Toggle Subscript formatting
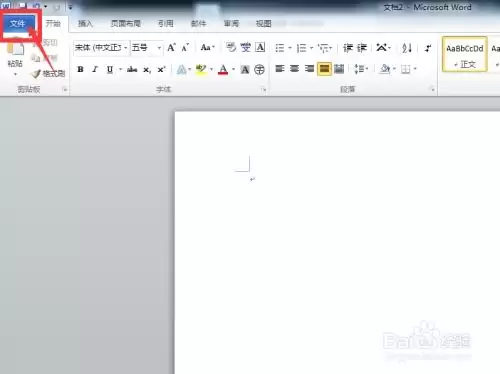This screenshot has width=500, height=374. (x=147, y=69)
